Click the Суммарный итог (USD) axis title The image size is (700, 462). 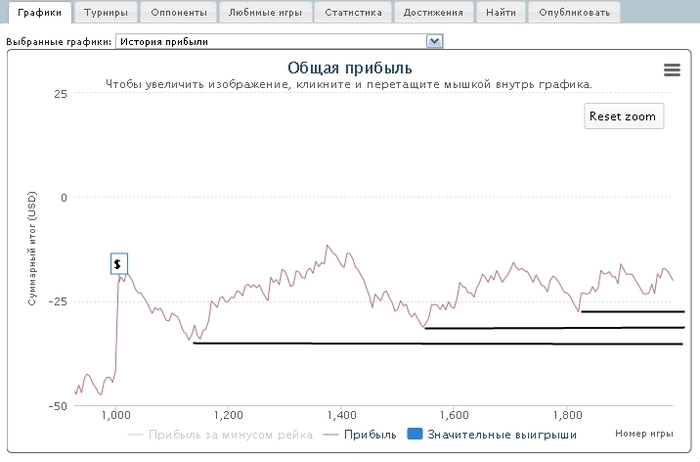[32, 249]
